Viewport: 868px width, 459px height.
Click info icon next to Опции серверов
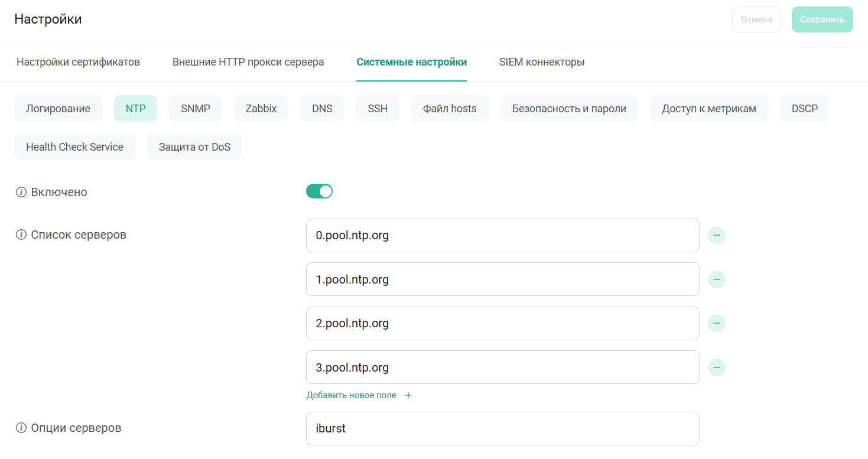click(x=21, y=428)
